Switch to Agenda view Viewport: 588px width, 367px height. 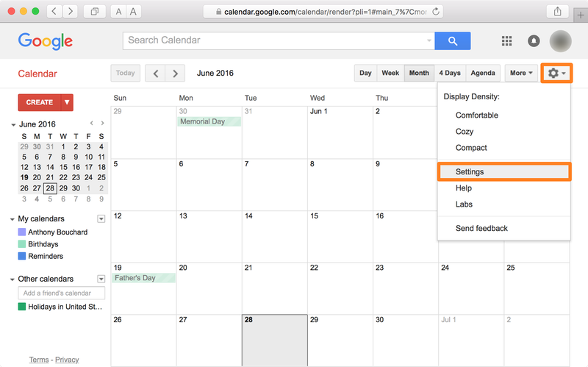[483, 73]
